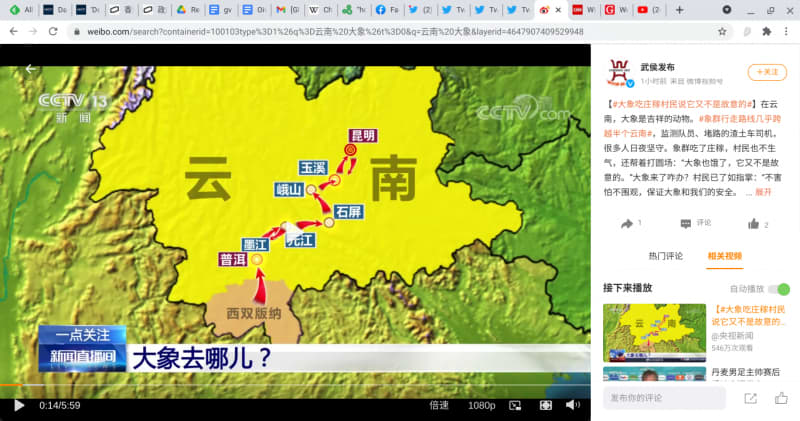
Task: Open the Yunnan map related video thumbnail
Action: point(654,333)
